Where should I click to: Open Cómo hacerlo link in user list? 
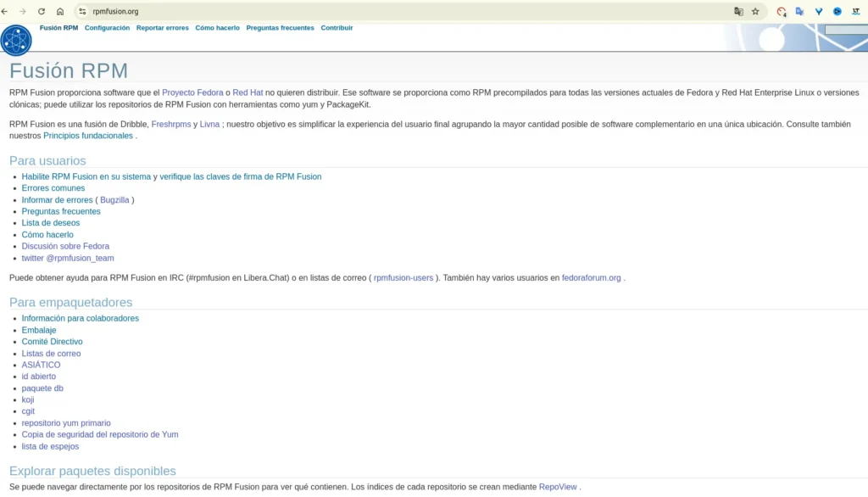(x=47, y=234)
